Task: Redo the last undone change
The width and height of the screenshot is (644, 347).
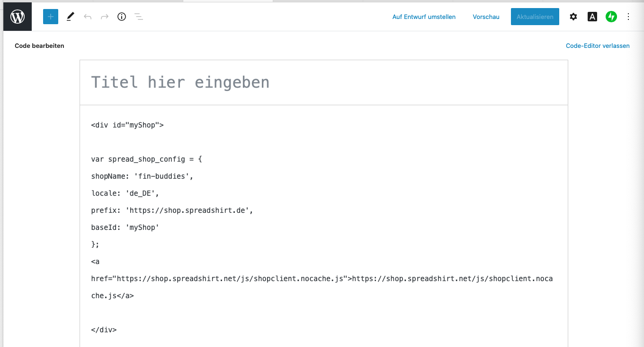Action: [105, 17]
